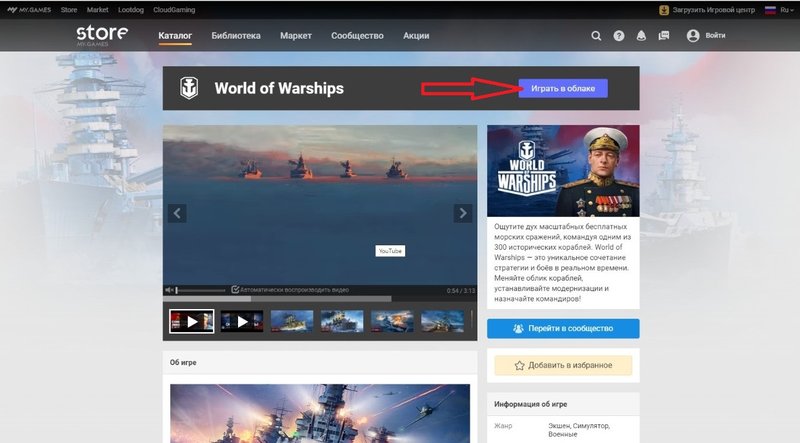Open the Библиотека tab
This screenshot has width=800, height=443.
236,36
